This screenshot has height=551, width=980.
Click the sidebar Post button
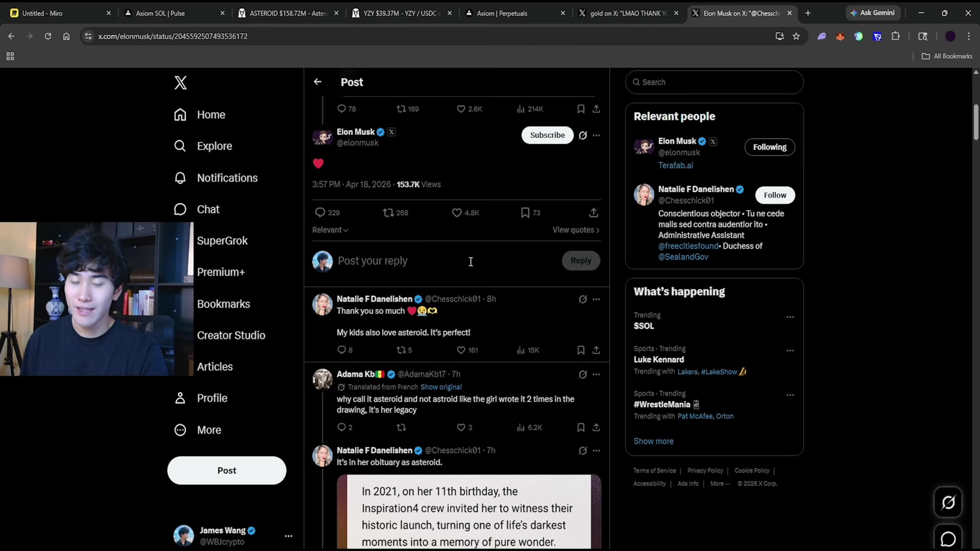tap(227, 470)
